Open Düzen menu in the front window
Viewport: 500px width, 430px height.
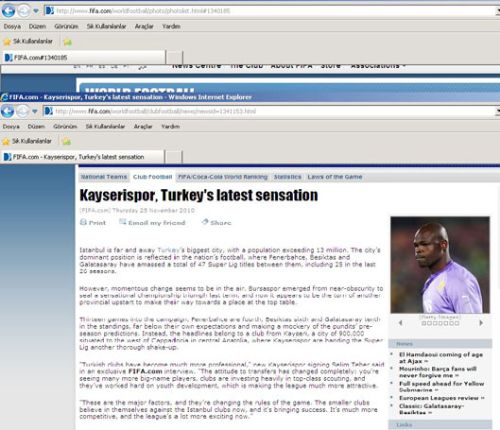pyautogui.click(x=36, y=126)
